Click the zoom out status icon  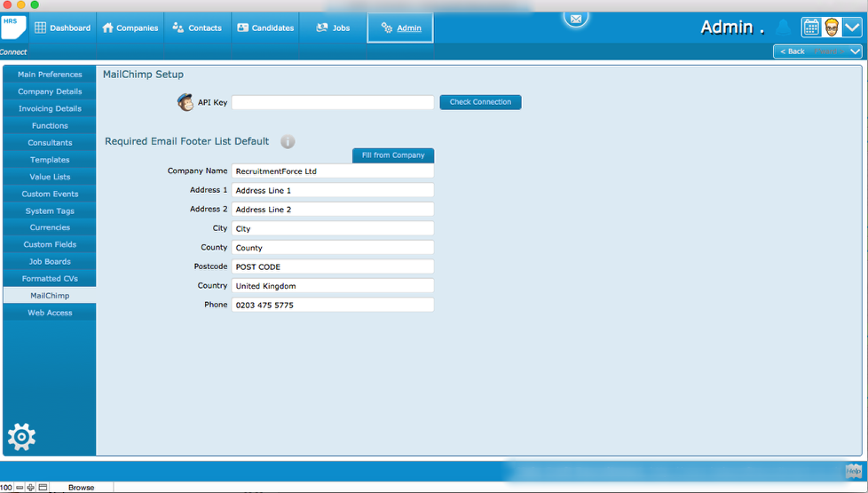[20, 488]
